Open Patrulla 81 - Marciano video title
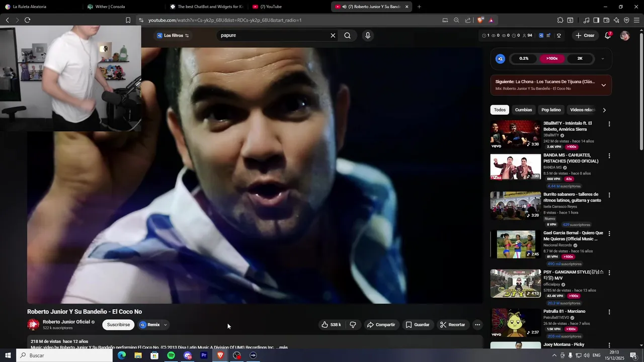This screenshot has width=644, height=362. pos(564,311)
